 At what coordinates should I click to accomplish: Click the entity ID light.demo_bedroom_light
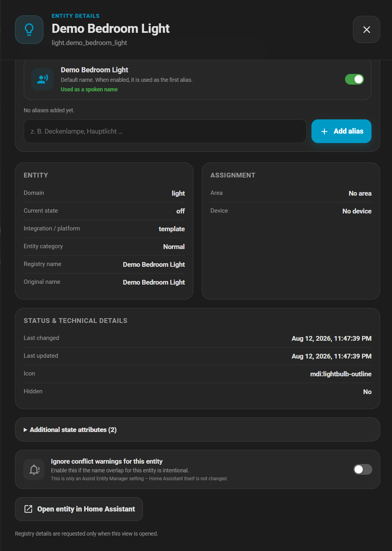[x=89, y=43]
